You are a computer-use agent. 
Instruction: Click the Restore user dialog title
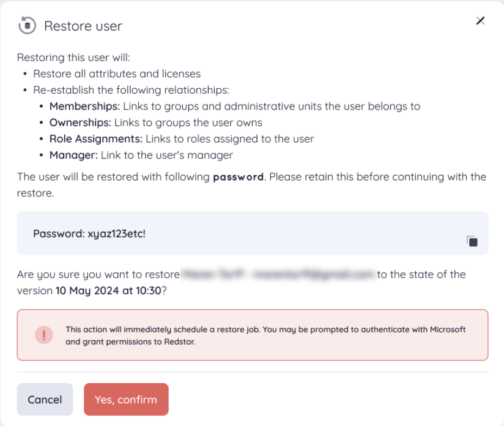83,26
